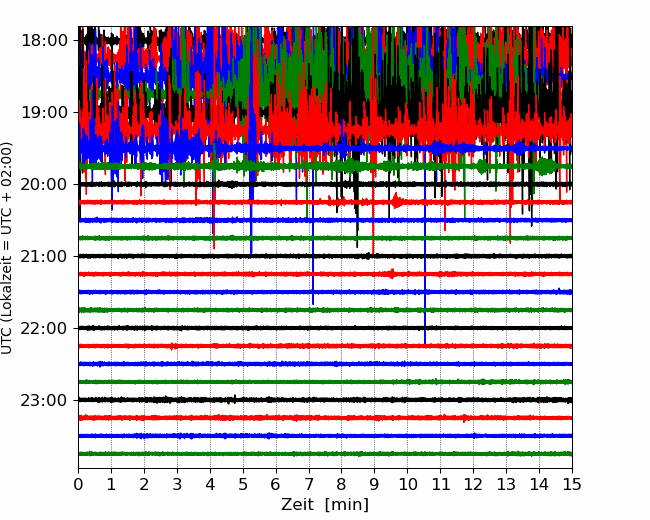Click the bottom green trace below 23:00
Viewport: 650px width, 520px height.
pyautogui.click(x=325, y=454)
